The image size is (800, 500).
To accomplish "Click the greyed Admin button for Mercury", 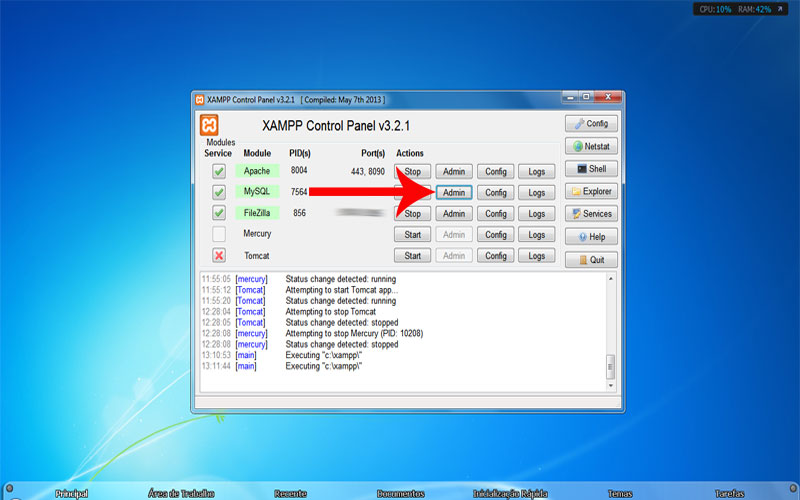I will [454, 235].
